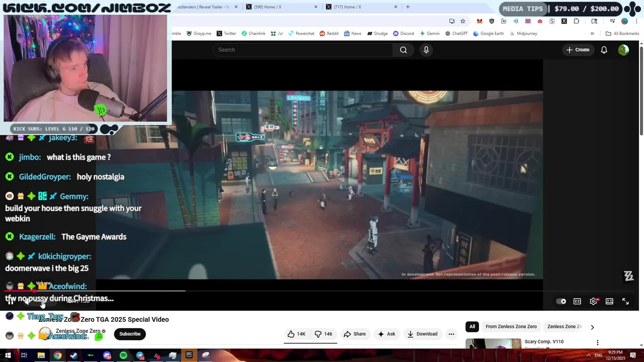This screenshot has width=644, height=362.
Task: Bookmark this page with the star icon
Action: pyautogui.click(x=463, y=21)
